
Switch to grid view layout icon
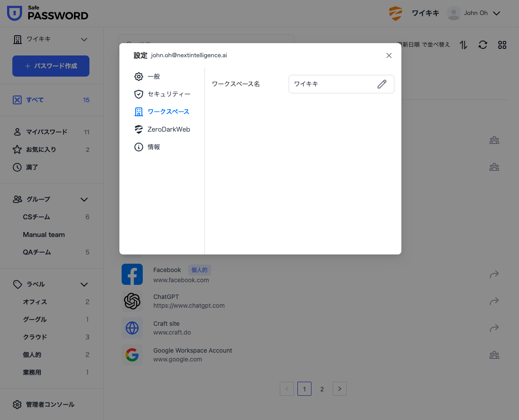coord(502,44)
